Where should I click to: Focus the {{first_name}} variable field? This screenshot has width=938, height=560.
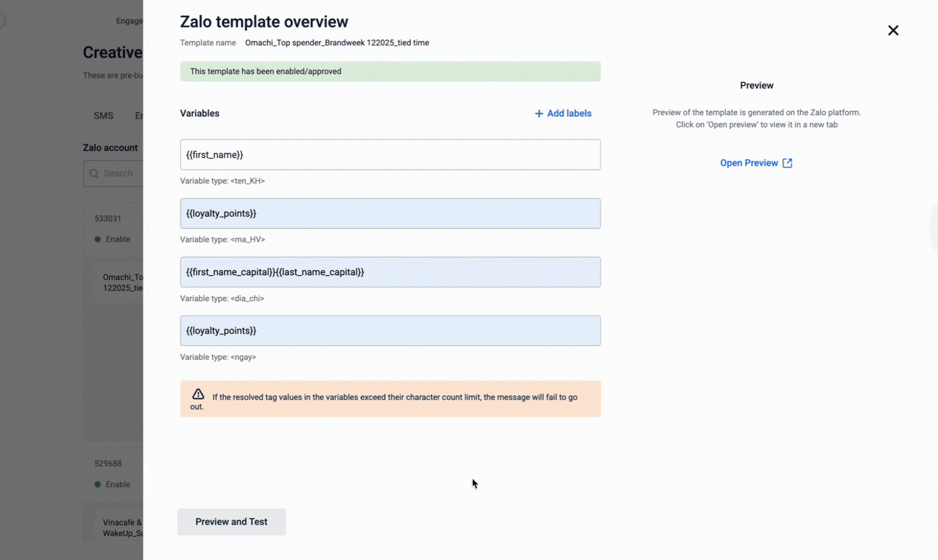click(390, 155)
